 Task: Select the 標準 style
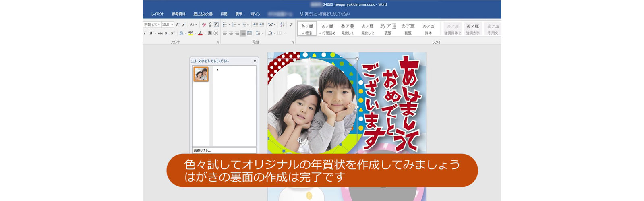307,29
